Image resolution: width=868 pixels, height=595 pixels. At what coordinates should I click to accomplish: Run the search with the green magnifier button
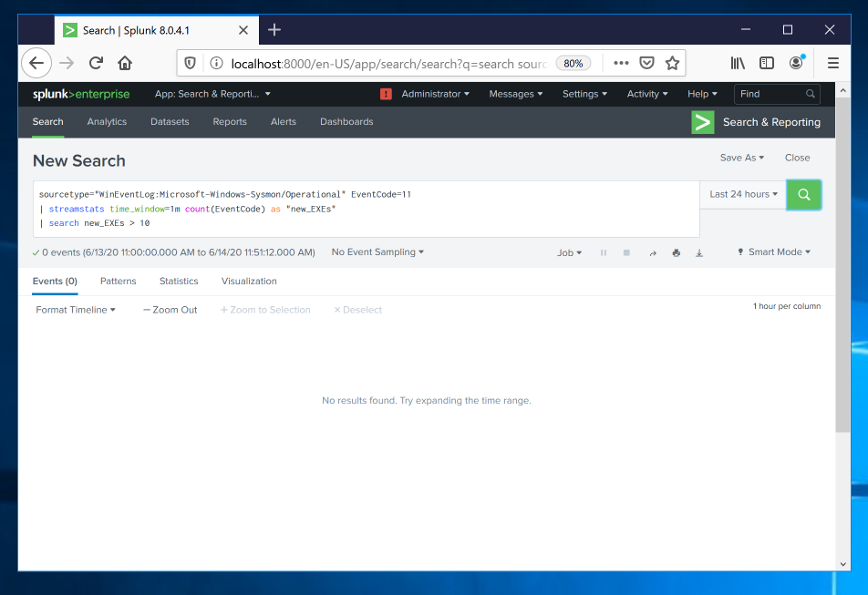click(804, 195)
